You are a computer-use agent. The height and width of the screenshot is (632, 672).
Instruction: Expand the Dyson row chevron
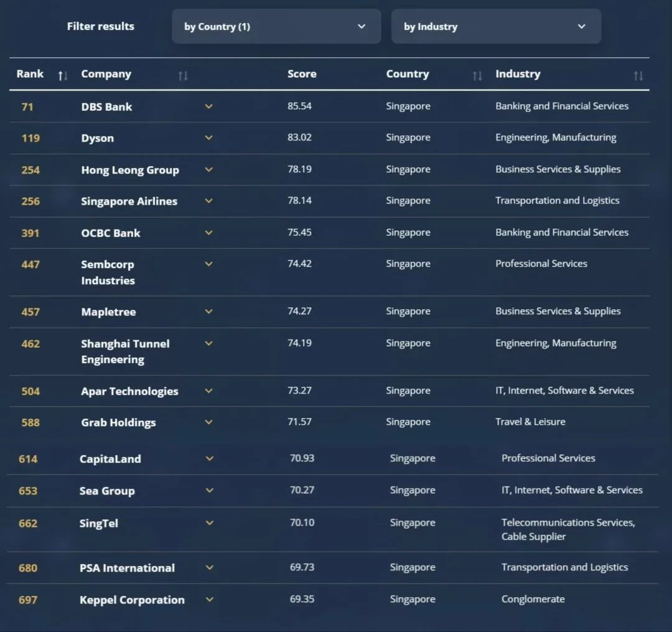click(x=208, y=137)
